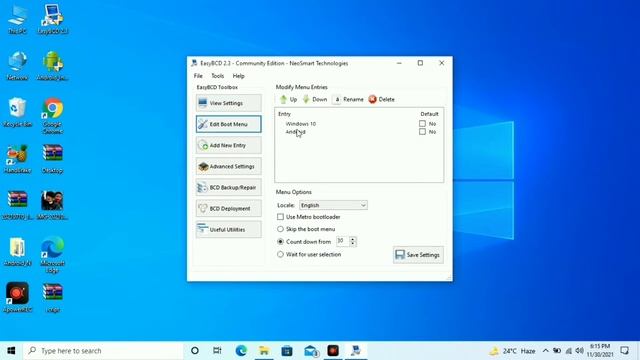The height and width of the screenshot is (360, 640).
Task: Click EasyBCD icon on taskbar
Action: click(356, 351)
